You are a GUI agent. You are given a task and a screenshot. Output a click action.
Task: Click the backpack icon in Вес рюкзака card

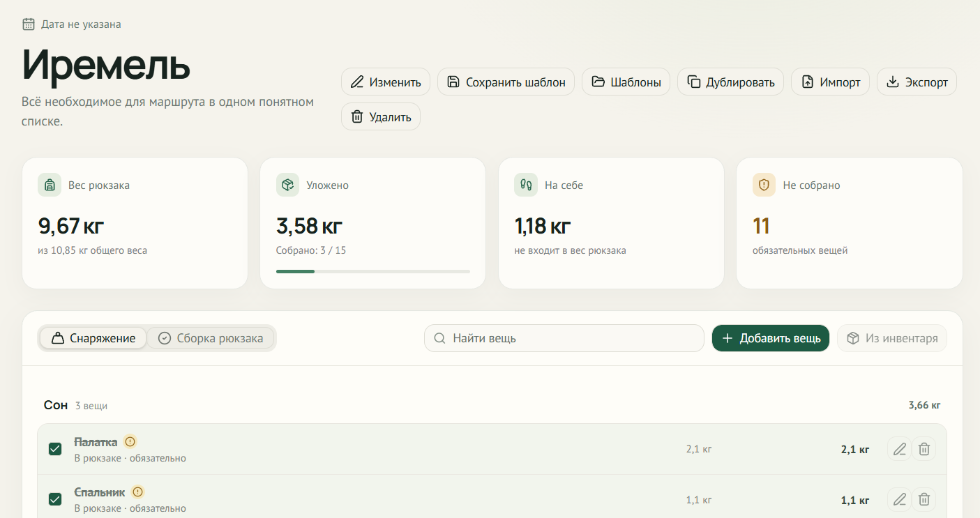click(x=50, y=185)
